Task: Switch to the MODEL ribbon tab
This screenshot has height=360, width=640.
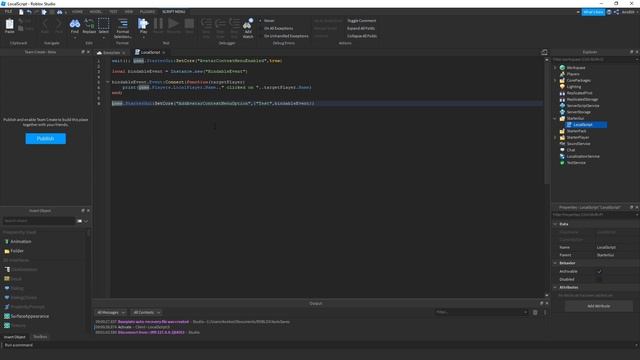Action: tap(96, 12)
